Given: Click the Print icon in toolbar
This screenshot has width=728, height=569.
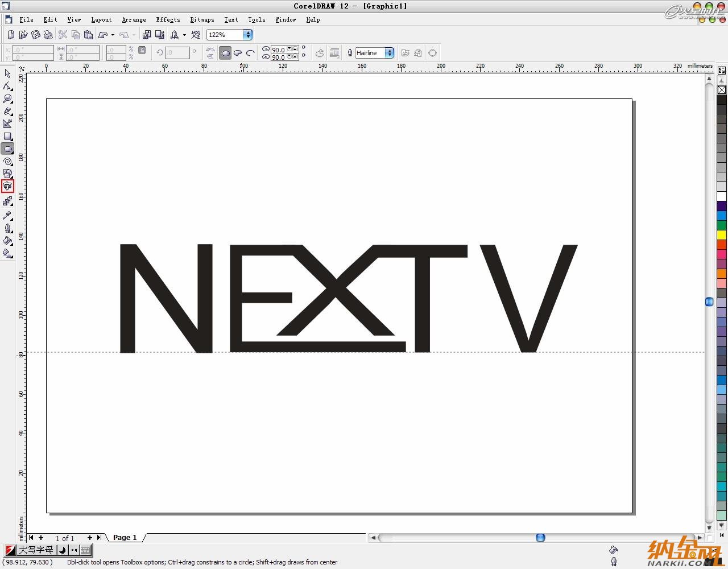Looking at the screenshot, I should click(48, 35).
